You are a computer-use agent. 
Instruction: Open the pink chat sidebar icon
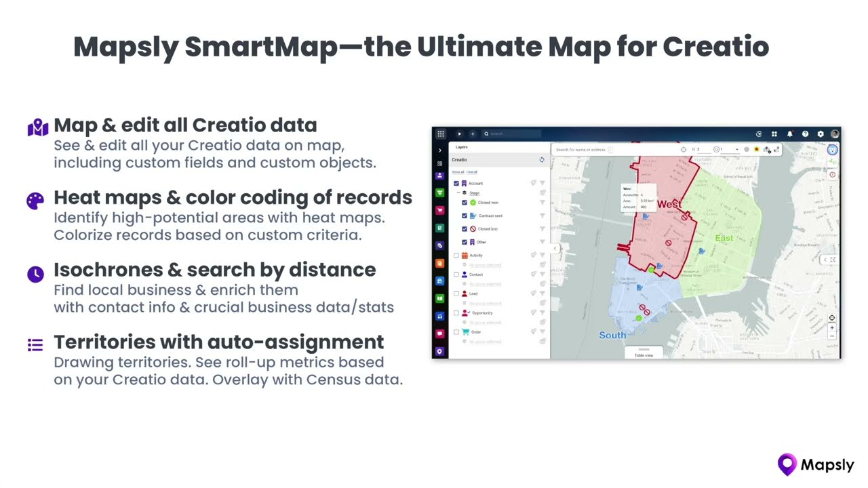point(439,333)
